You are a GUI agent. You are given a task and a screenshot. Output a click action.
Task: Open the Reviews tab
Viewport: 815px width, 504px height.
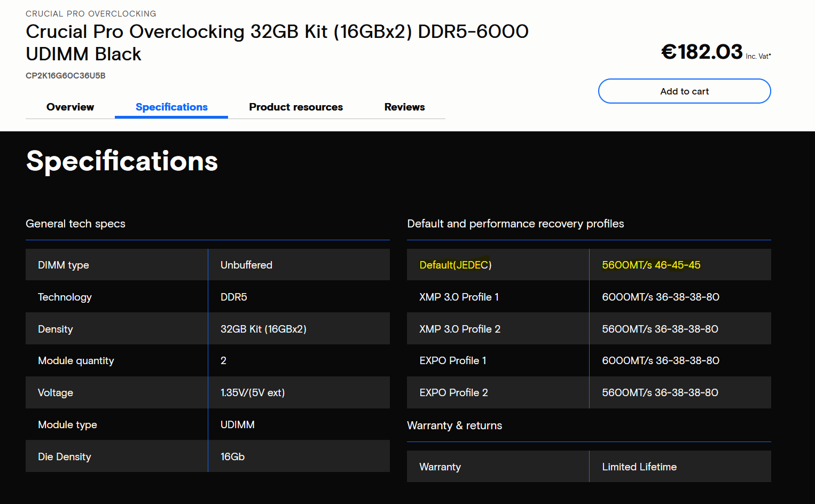[x=404, y=107]
